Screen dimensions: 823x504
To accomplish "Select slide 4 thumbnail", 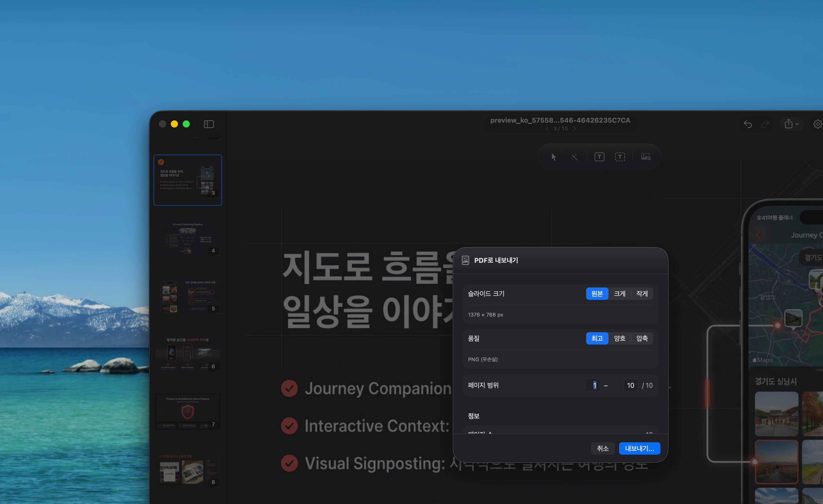I will pyautogui.click(x=188, y=238).
